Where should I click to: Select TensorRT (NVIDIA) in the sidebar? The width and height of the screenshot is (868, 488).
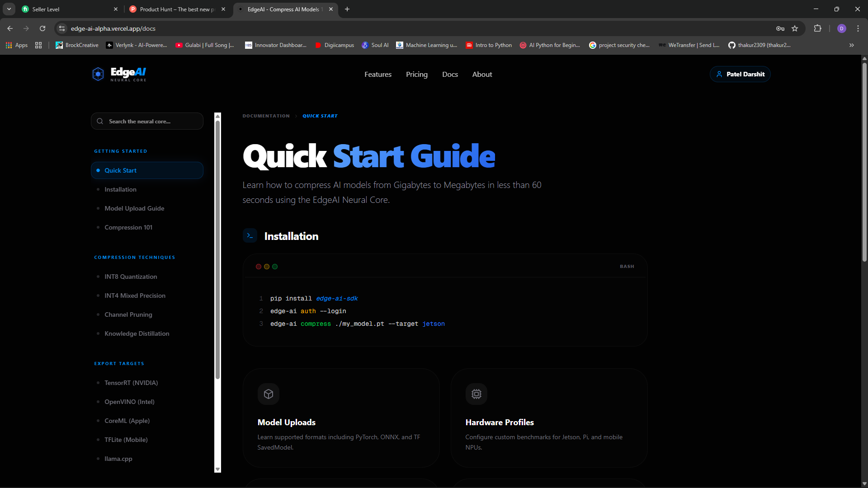tap(131, 383)
